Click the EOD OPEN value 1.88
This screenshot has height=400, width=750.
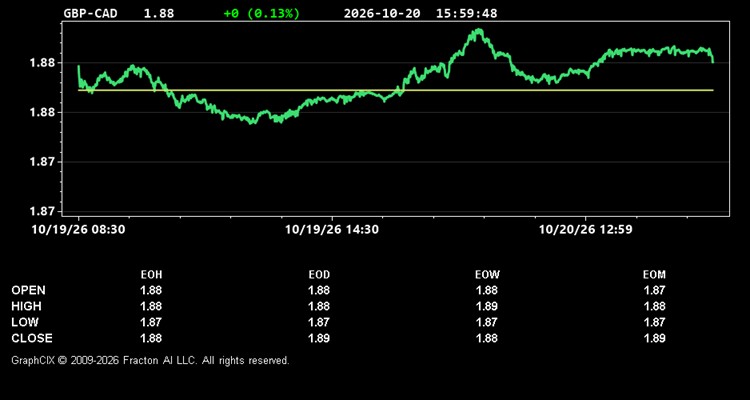tap(319, 290)
